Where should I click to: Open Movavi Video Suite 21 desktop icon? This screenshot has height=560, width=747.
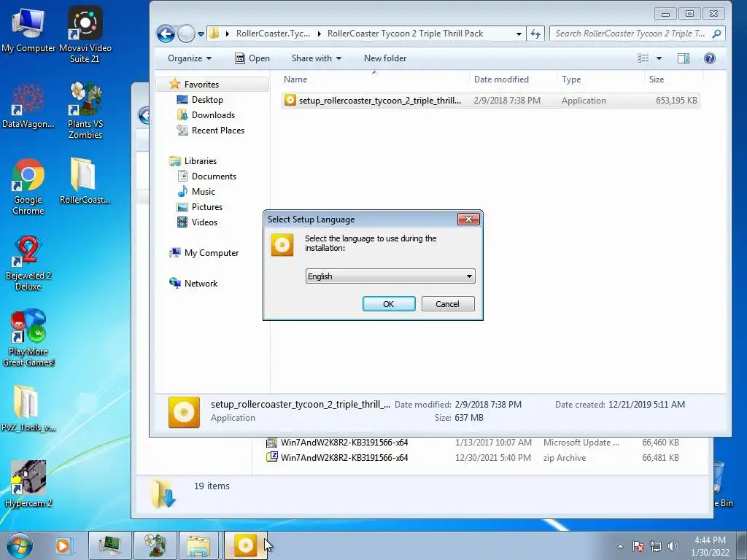pos(85,34)
